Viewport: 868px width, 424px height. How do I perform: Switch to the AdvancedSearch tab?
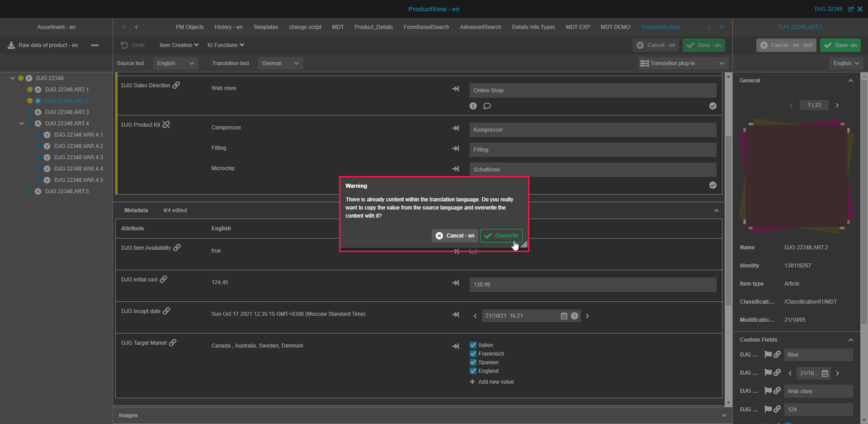(x=480, y=27)
